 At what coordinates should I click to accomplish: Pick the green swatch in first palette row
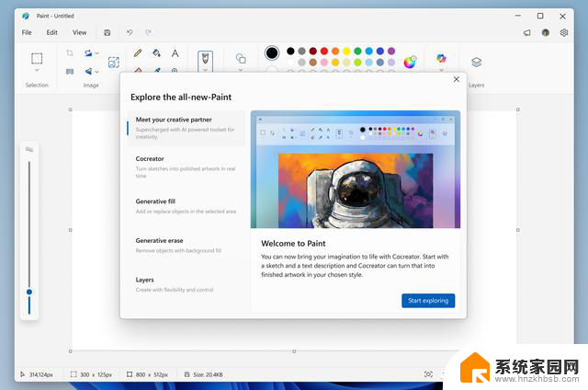click(x=357, y=51)
